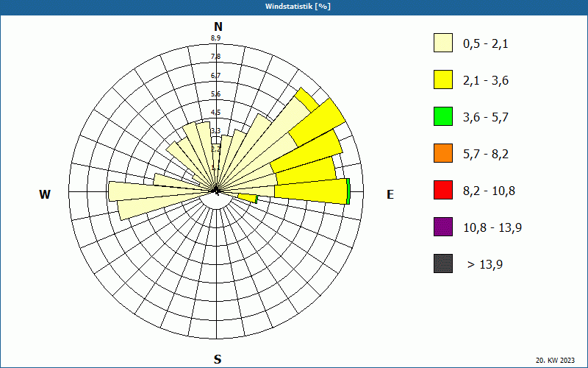Click the '5,6' radial axis value
Screen dimensions: 588x368
[215, 94]
